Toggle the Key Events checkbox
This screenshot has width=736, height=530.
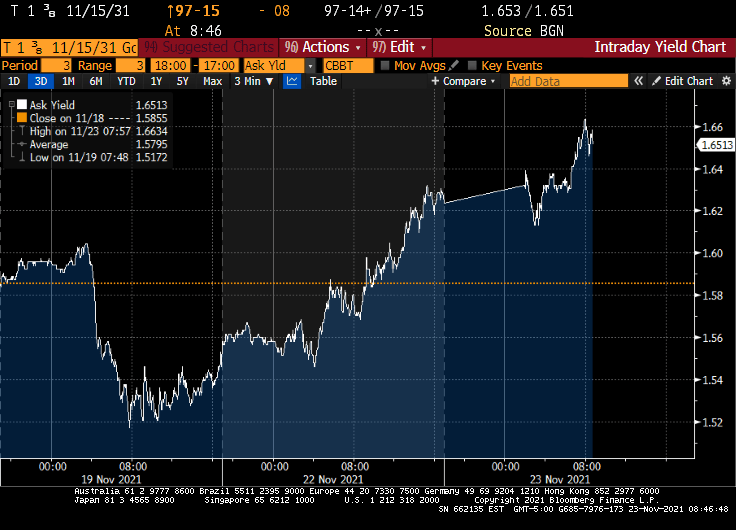point(471,65)
